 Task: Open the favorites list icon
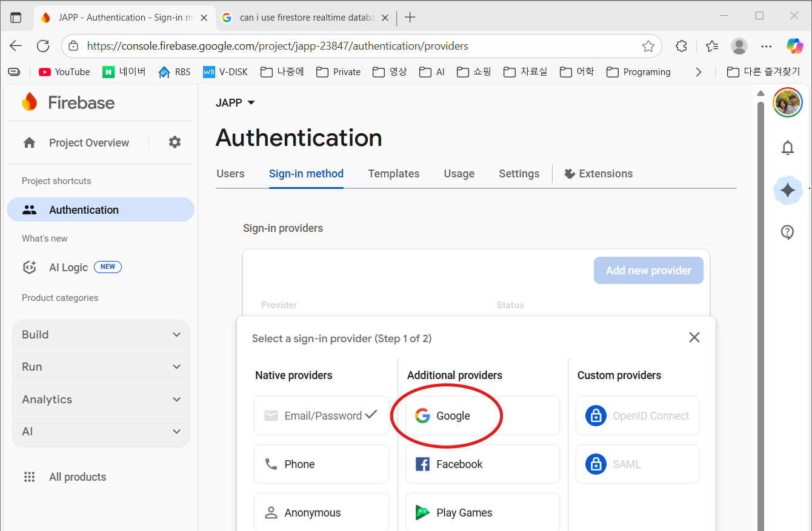tap(712, 46)
